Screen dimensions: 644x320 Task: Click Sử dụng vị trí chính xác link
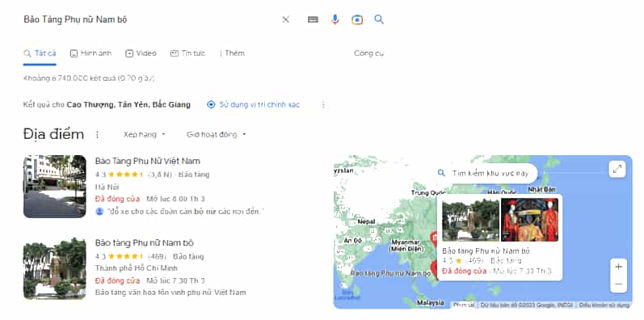click(254, 105)
